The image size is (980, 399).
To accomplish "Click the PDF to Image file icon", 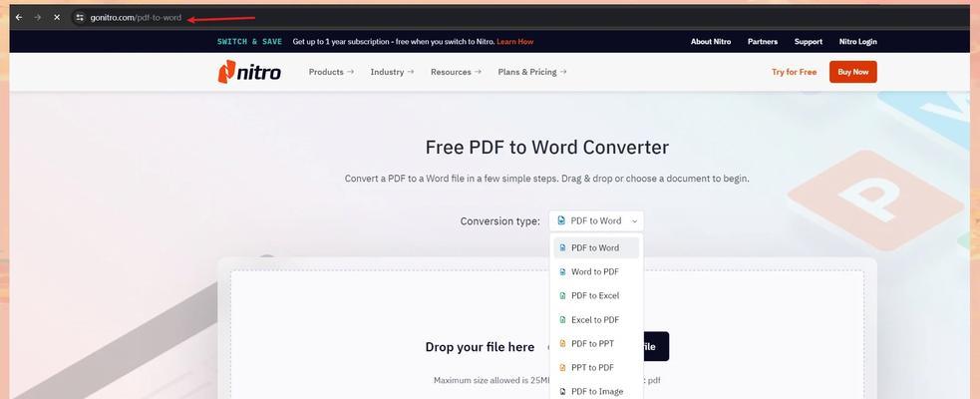I will tap(562, 391).
